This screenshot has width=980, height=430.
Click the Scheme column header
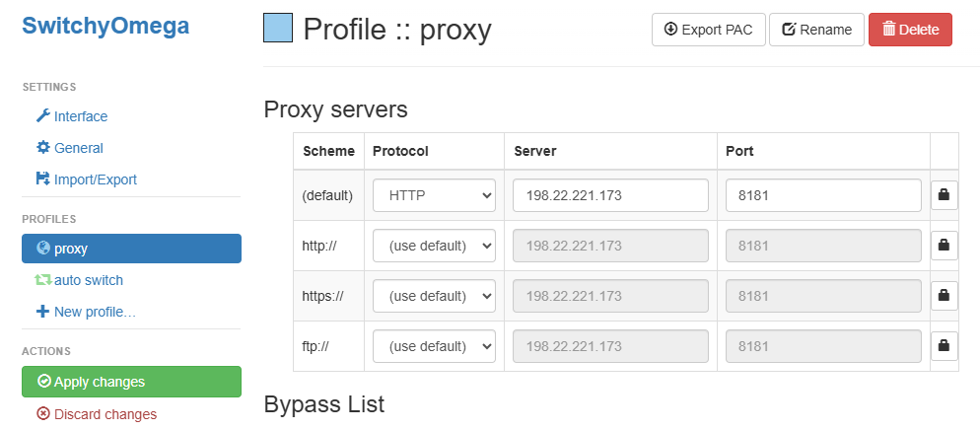tap(328, 151)
